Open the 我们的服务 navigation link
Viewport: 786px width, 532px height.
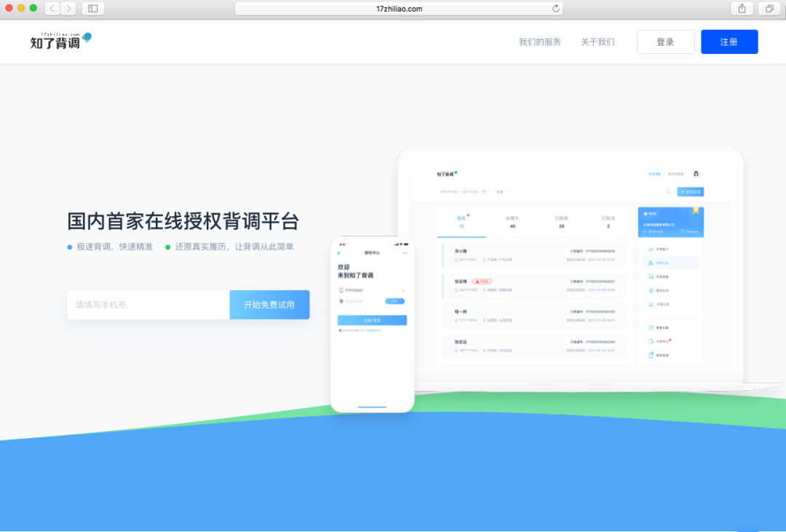[x=539, y=42]
